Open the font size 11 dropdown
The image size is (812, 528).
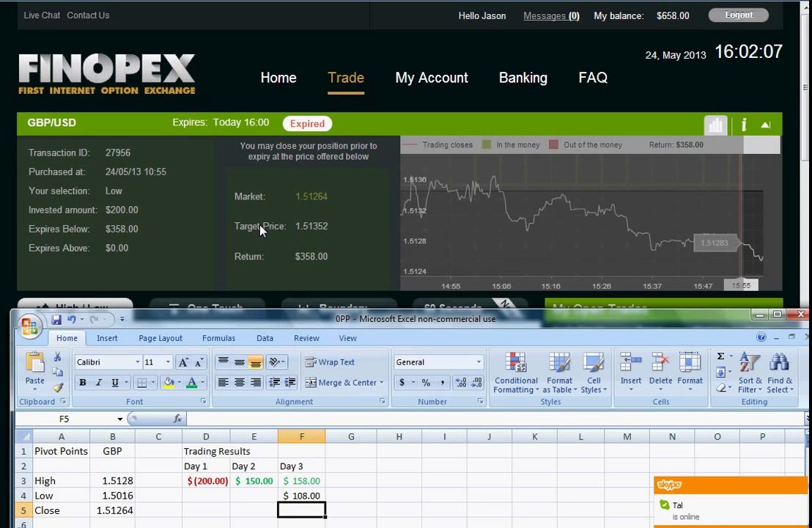tap(168, 362)
